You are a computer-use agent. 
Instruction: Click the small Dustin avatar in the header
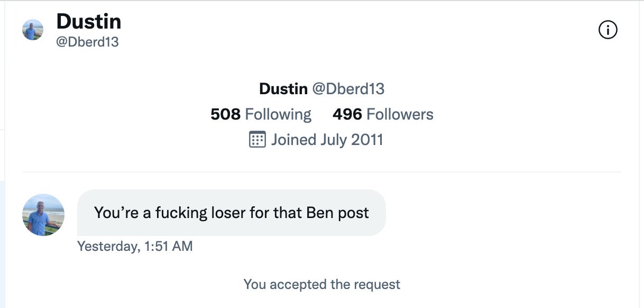(x=33, y=30)
